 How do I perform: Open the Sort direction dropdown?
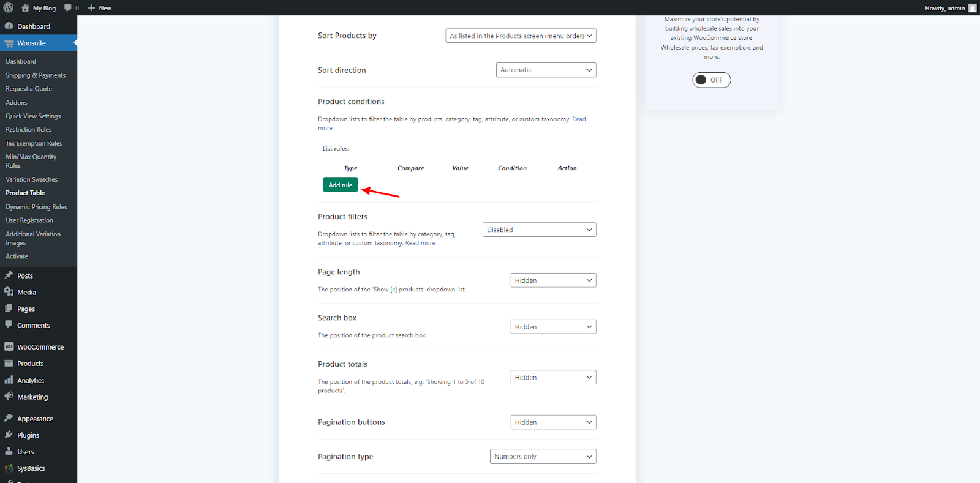(546, 70)
